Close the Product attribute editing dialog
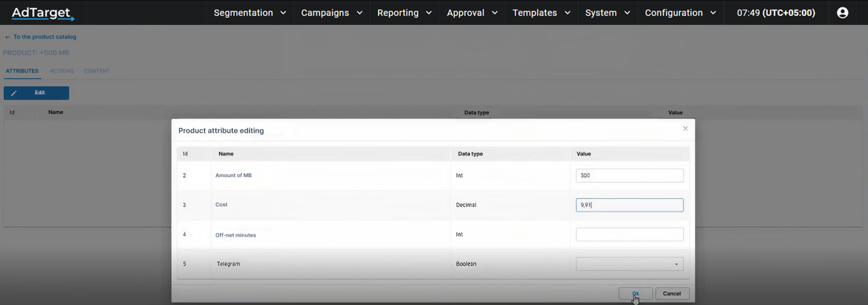Image resolution: width=868 pixels, height=305 pixels. (685, 129)
